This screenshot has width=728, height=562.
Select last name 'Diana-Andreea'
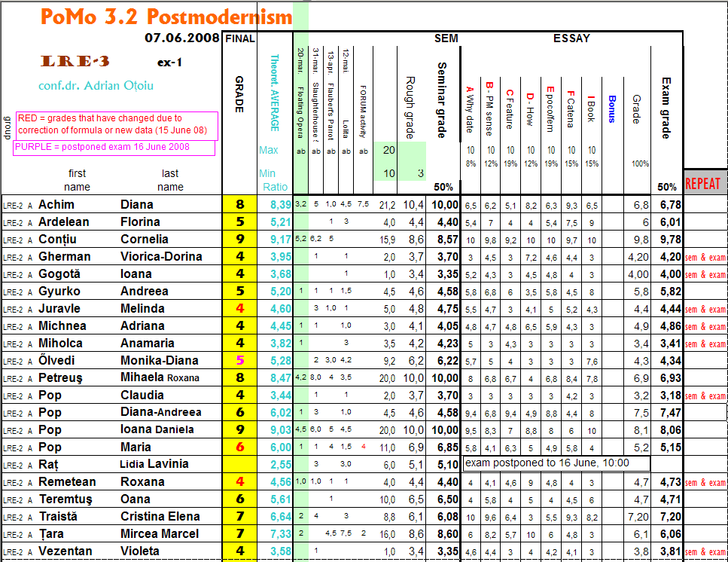160,412
